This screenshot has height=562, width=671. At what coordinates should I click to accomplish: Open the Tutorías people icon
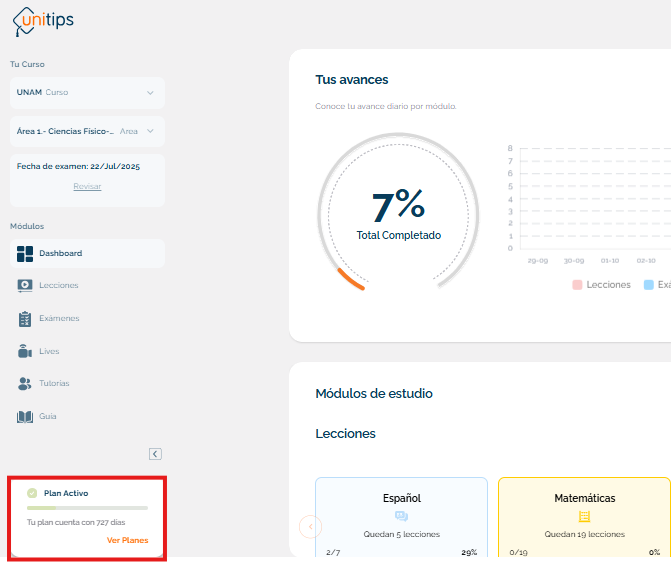point(25,383)
